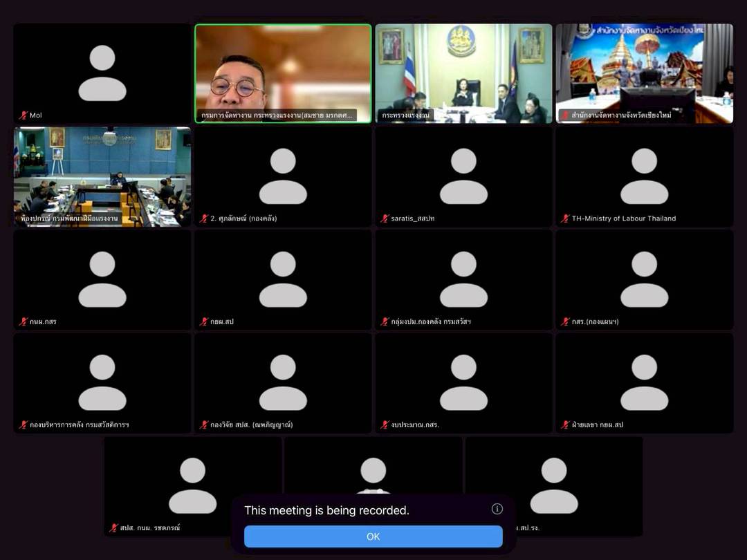
Task: Click muted mic icon for saratis_สสปท
Action: coord(385,218)
